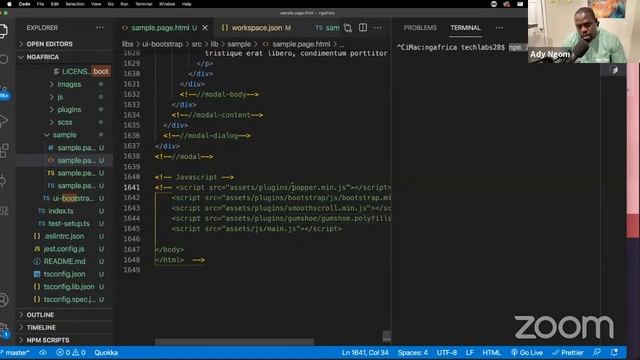The width and height of the screenshot is (640, 360).
Task: Open the Accounts icon in activity bar
Action: click(x=4, y=300)
